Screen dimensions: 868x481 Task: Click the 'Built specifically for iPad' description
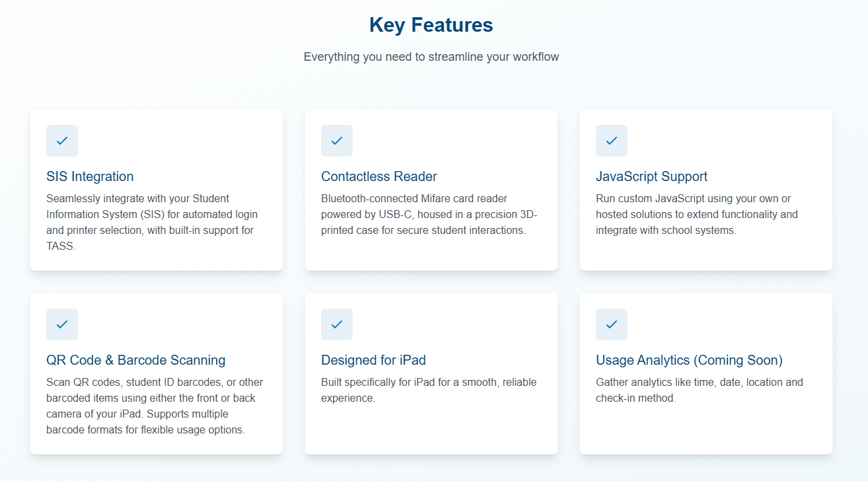(428, 390)
